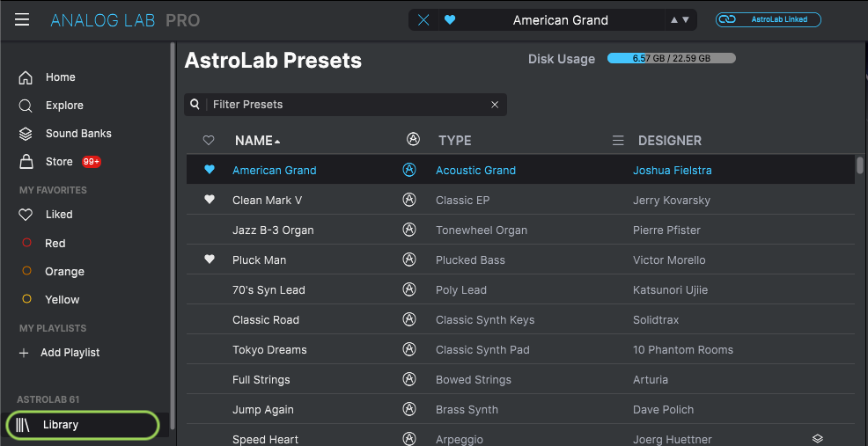Viewport: 868px width, 446px height.
Task: Click the AstroLab Linked button
Action: click(769, 20)
